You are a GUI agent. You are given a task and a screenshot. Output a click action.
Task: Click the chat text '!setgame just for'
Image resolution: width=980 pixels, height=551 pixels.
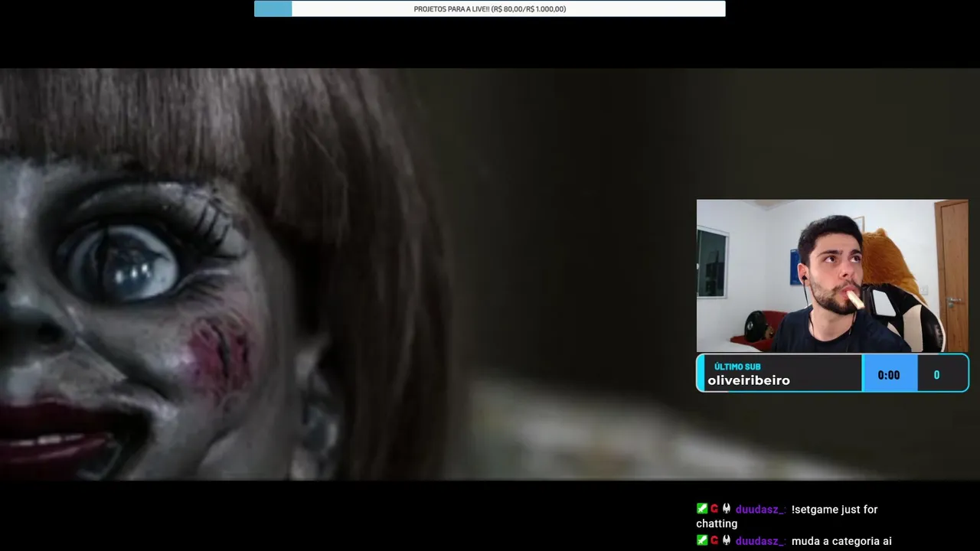(835, 510)
